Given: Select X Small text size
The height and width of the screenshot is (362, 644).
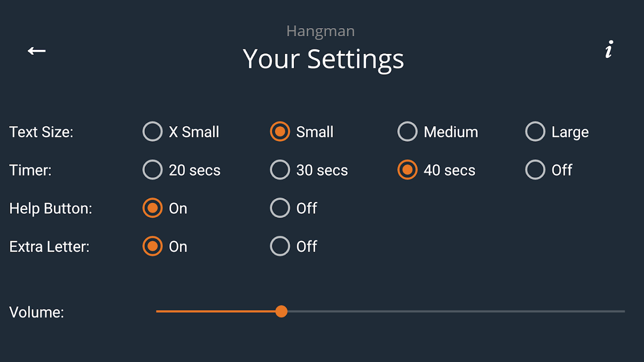Looking at the screenshot, I should [x=153, y=132].
